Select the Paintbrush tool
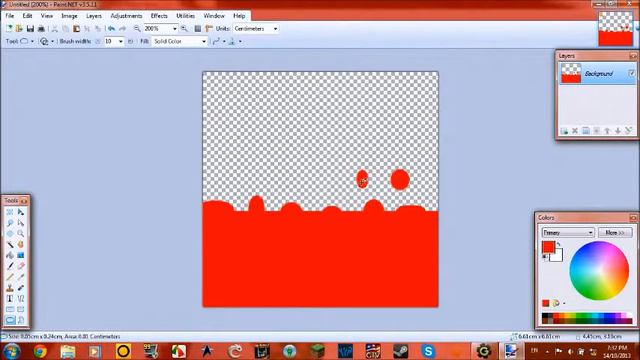The height and width of the screenshot is (360, 640). point(10,266)
